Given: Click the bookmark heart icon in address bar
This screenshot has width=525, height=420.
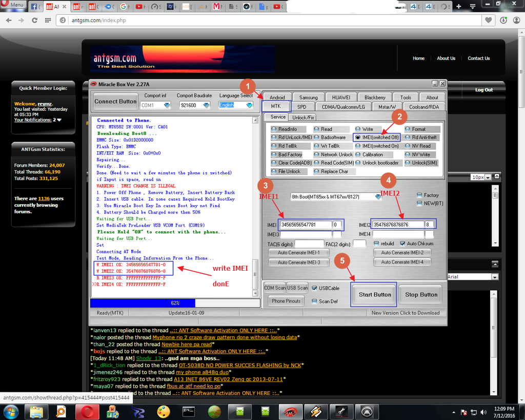Looking at the screenshot, I should tap(489, 21).
